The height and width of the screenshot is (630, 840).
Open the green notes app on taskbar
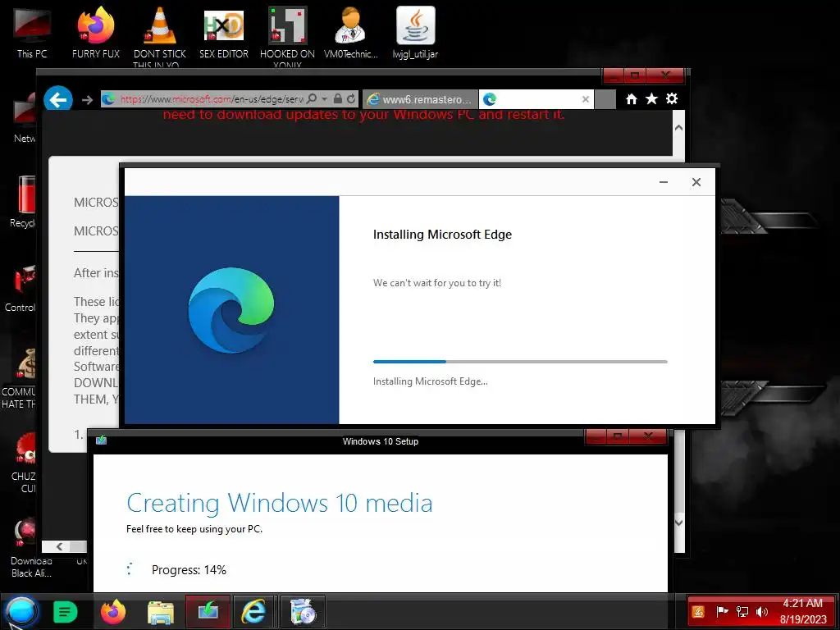66,612
